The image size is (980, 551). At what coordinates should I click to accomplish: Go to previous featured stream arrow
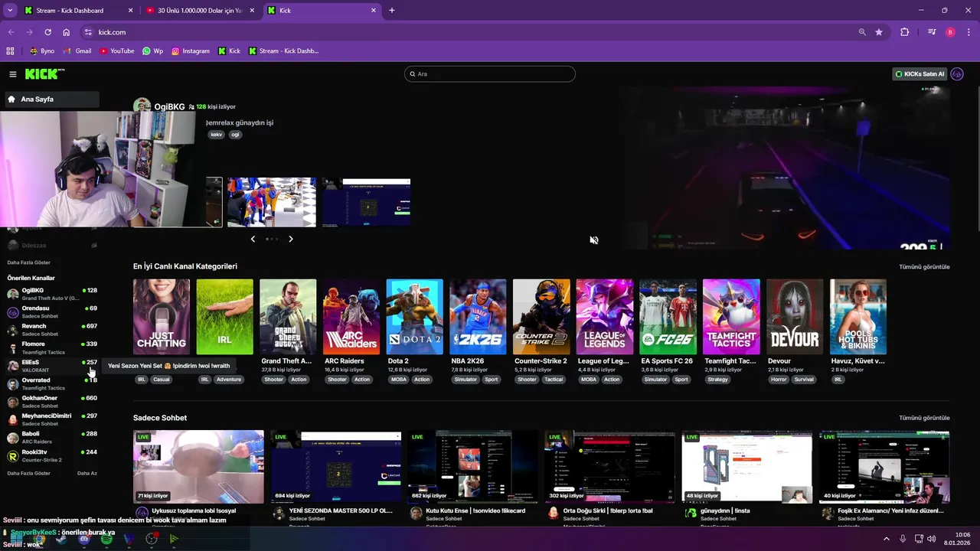point(253,239)
